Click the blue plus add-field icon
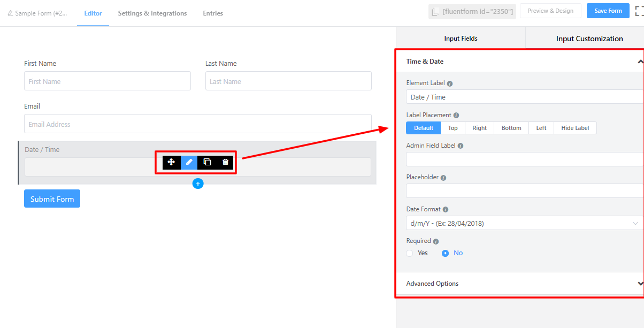The width and height of the screenshot is (644, 328). coord(198,184)
